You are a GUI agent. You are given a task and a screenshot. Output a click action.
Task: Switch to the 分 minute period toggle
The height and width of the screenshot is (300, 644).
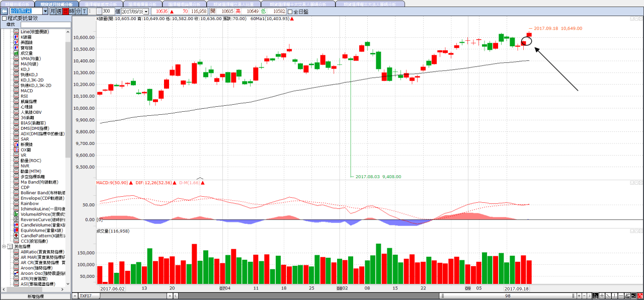coord(78,11)
